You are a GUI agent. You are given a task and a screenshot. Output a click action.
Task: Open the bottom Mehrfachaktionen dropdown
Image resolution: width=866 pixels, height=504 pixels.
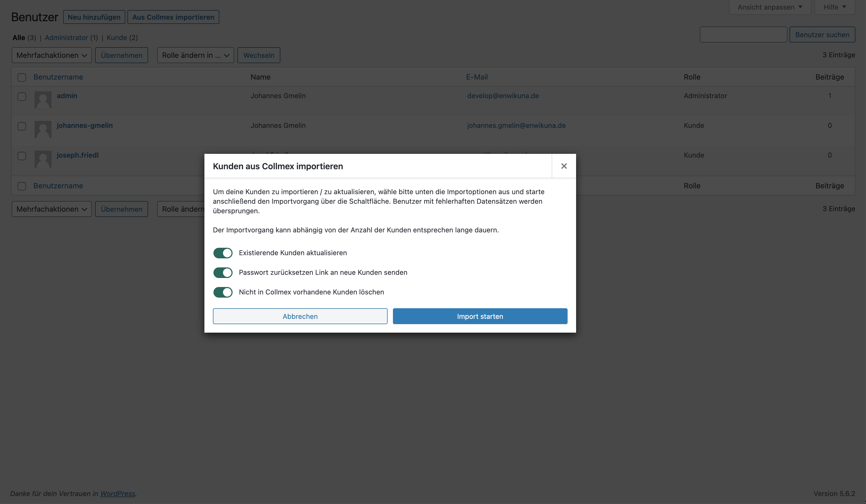tap(52, 209)
